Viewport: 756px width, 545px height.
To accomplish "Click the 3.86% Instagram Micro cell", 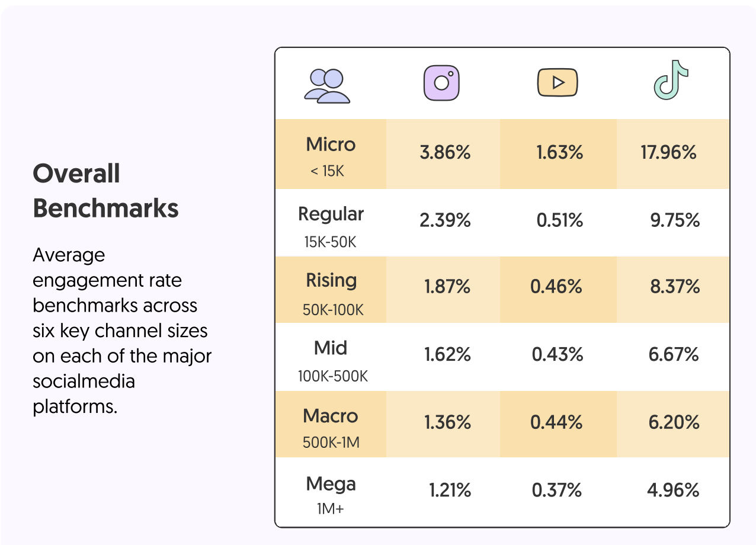I will coord(444,153).
